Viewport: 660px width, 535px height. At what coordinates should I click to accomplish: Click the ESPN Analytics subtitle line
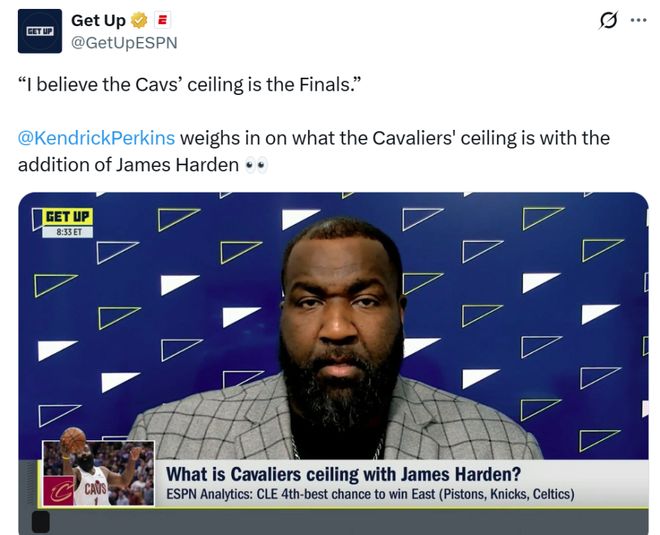coord(370,494)
